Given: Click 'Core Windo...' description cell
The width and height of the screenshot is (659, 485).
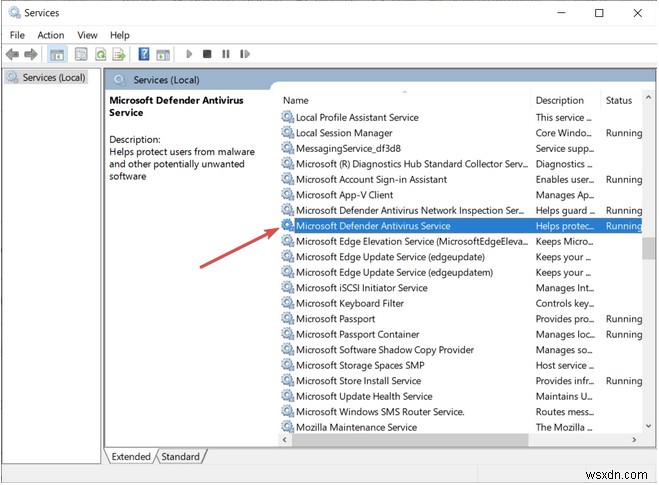Looking at the screenshot, I should click(563, 133).
